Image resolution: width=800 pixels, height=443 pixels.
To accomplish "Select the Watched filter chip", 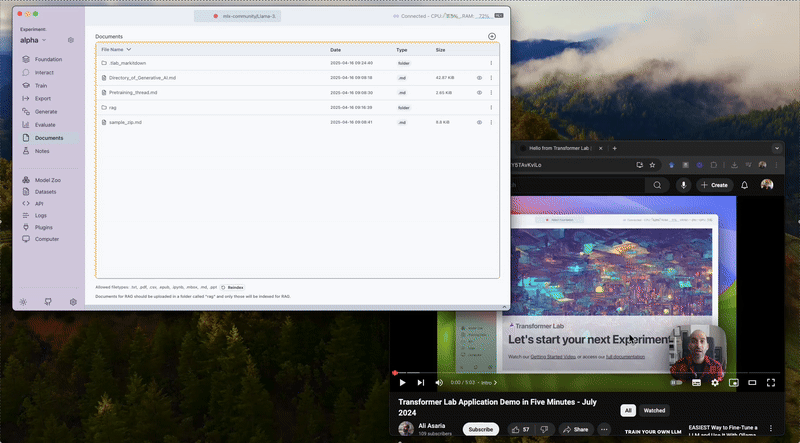I will pos(655,410).
